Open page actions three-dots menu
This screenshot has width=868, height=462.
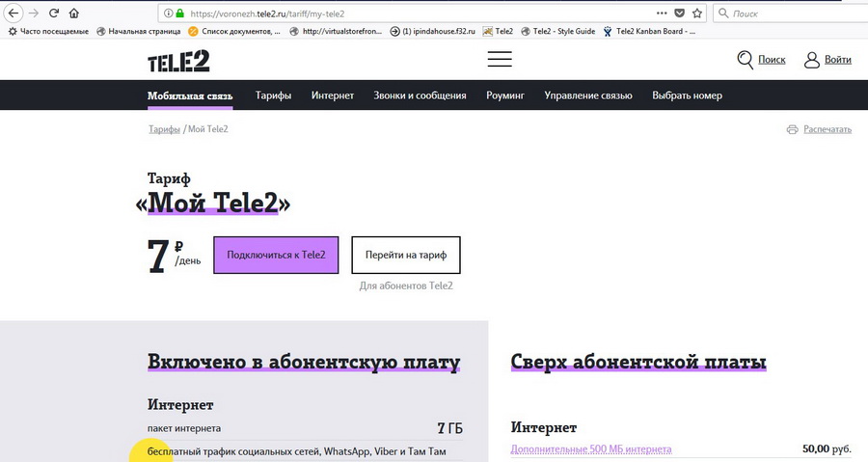point(662,14)
